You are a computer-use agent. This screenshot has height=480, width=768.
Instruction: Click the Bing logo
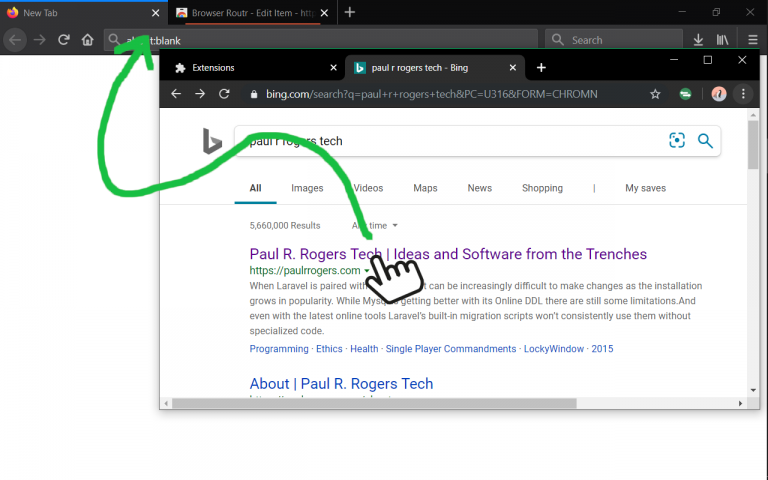coord(212,141)
